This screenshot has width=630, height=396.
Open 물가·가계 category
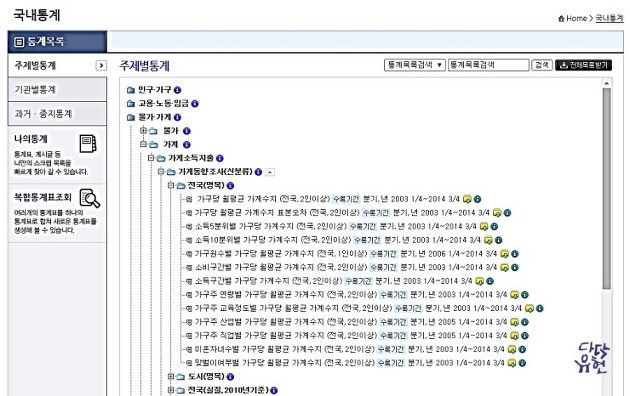(155, 117)
